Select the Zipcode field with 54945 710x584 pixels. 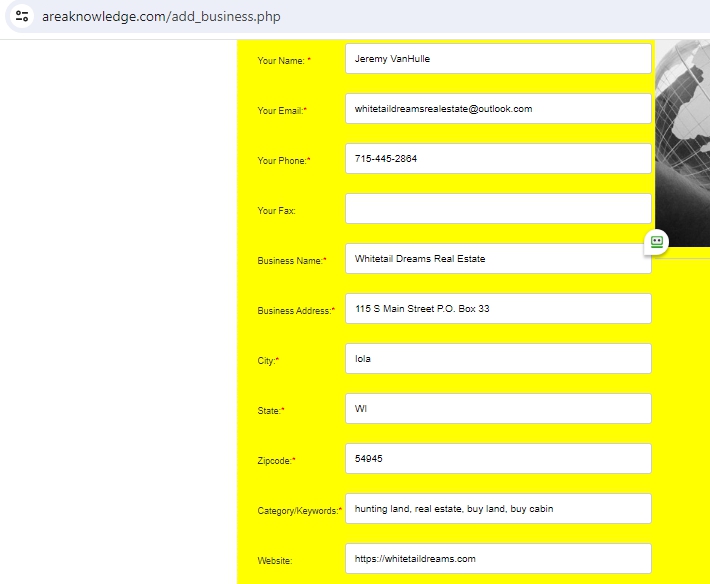tap(498, 459)
